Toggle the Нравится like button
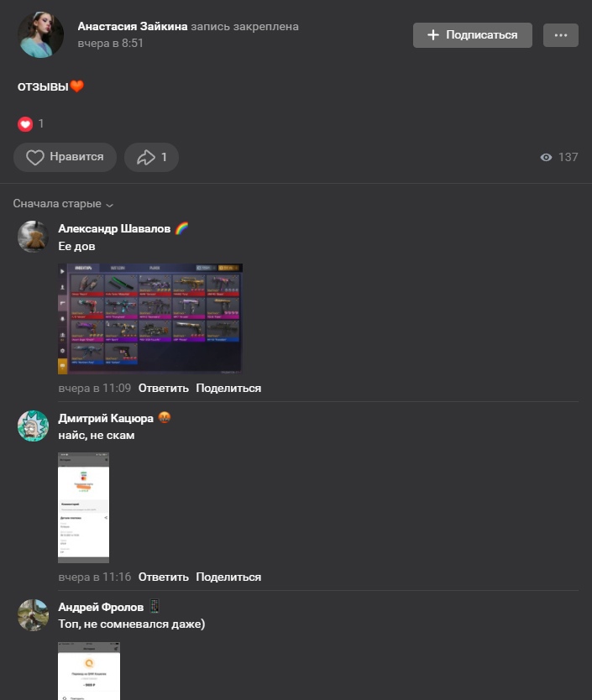592x700 pixels. tap(65, 157)
